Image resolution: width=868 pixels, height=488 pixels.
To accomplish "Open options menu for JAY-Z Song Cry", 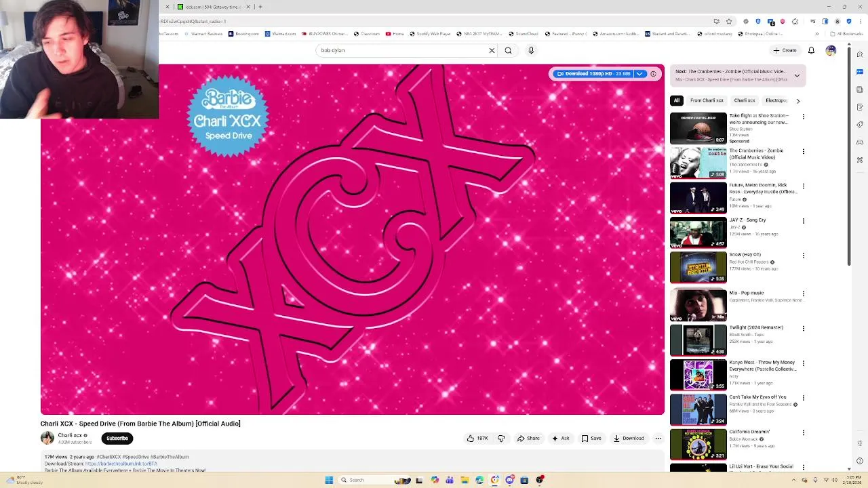I will (x=804, y=221).
